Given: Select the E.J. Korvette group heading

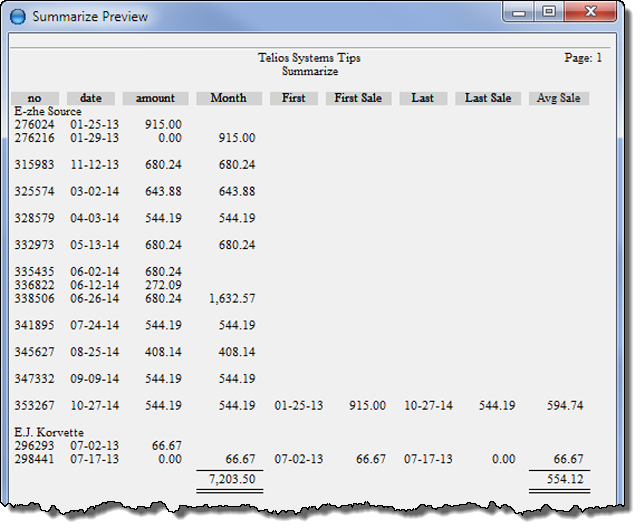Looking at the screenshot, I should (x=49, y=432).
